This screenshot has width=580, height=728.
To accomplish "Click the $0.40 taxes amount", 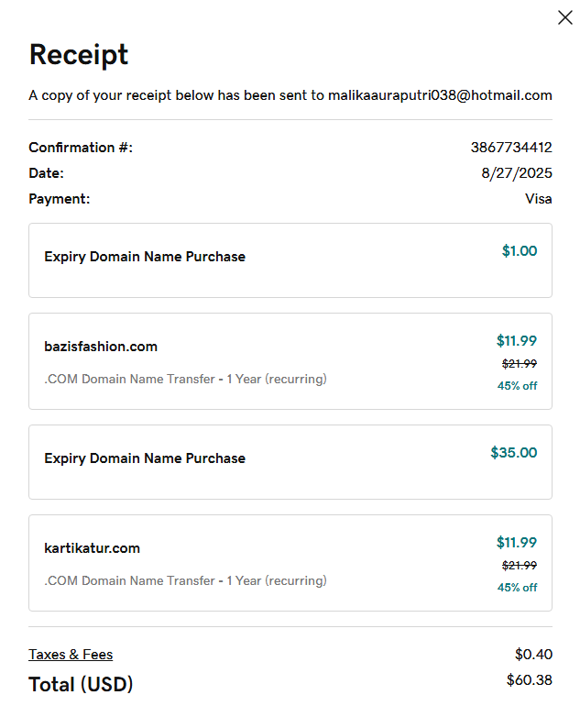I will click(x=533, y=654).
